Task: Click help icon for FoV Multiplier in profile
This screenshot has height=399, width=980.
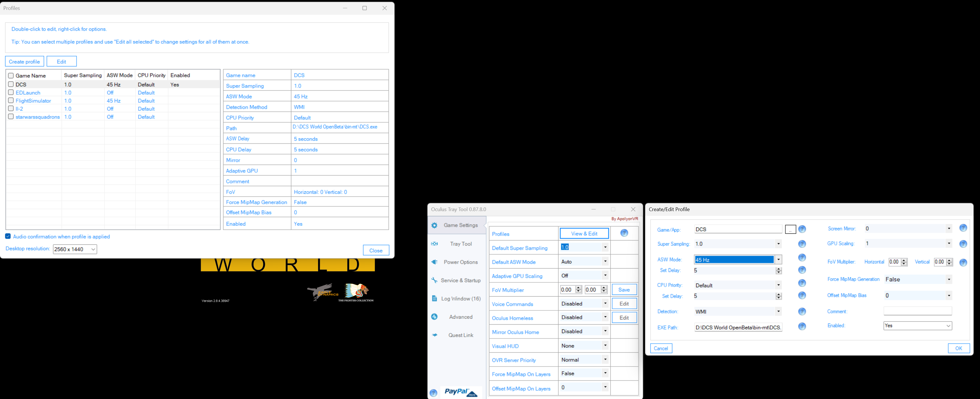Action: click(x=963, y=262)
